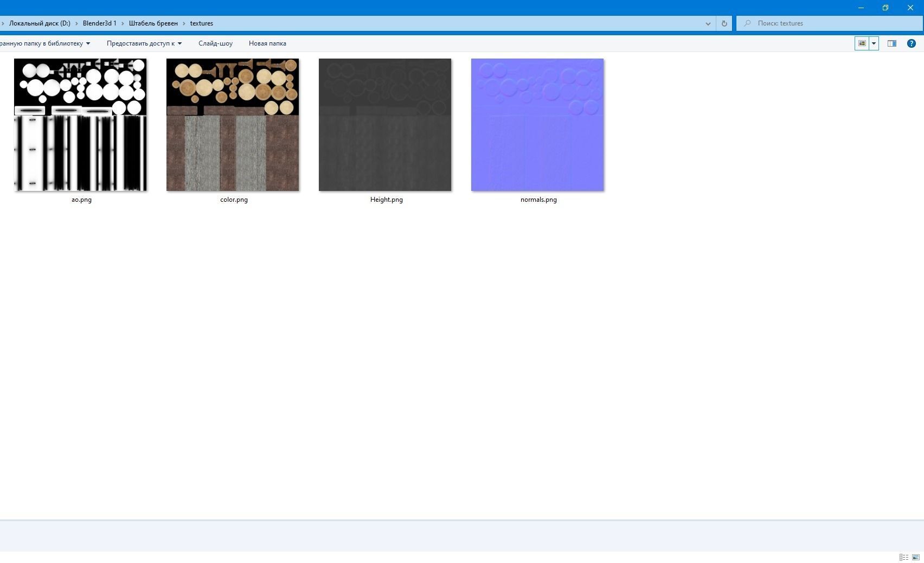Expand chevron after 'Локальный диск (D:)'
This screenshot has height=563, width=924.
tap(76, 23)
